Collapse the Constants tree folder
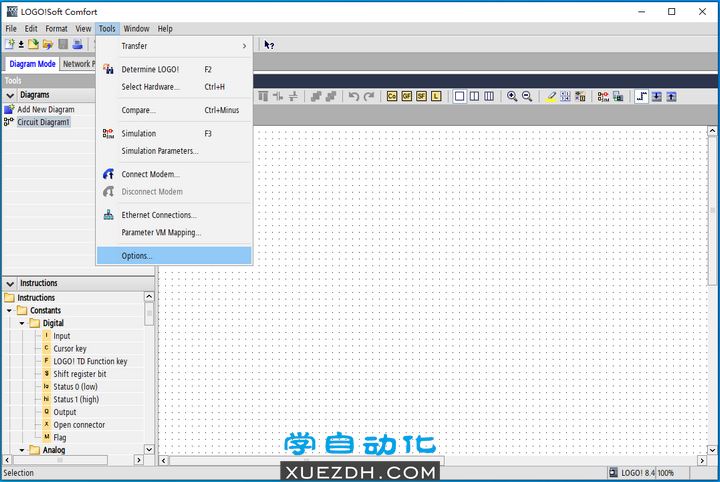Screen dimensions: 720x482 9,311
